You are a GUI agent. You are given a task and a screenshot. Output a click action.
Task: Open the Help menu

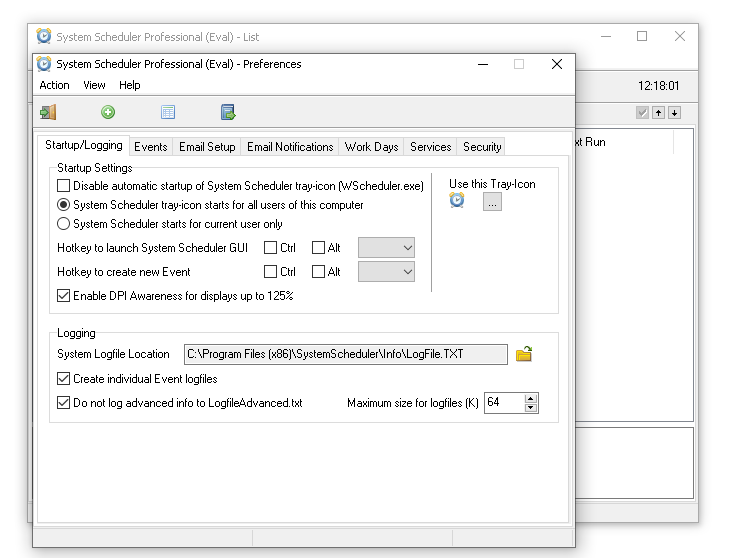129,85
